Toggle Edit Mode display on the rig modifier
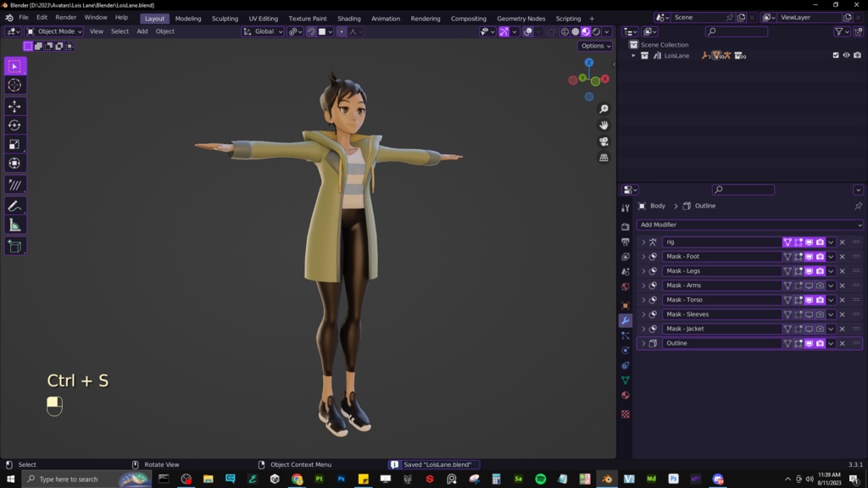 pyautogui.click(x=798, y=241)
